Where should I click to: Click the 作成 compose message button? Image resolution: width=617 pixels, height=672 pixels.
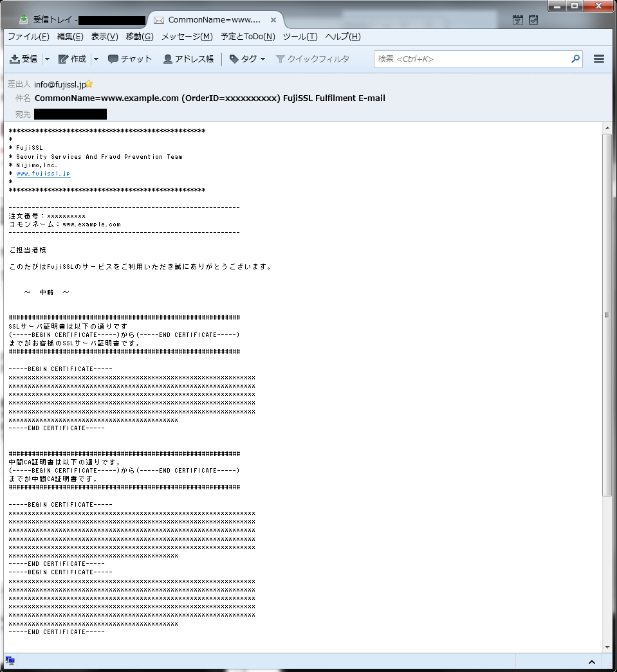(72, 59)
